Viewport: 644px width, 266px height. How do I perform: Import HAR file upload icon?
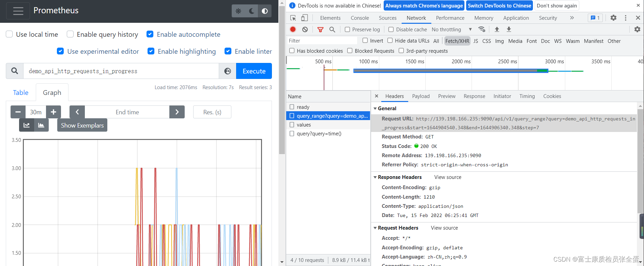pyautogui.click(x=497, y=29)
